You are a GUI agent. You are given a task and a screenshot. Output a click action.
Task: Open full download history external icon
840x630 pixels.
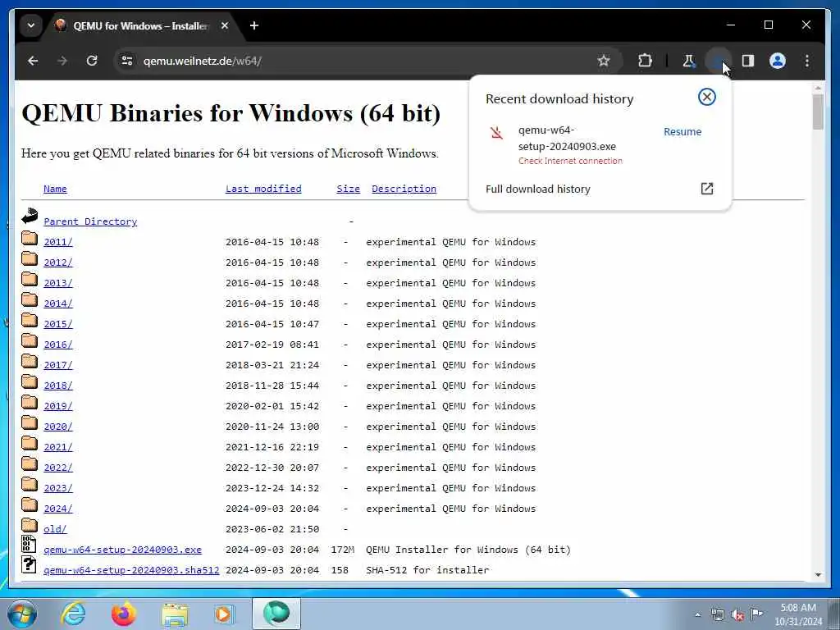point(706,189)
